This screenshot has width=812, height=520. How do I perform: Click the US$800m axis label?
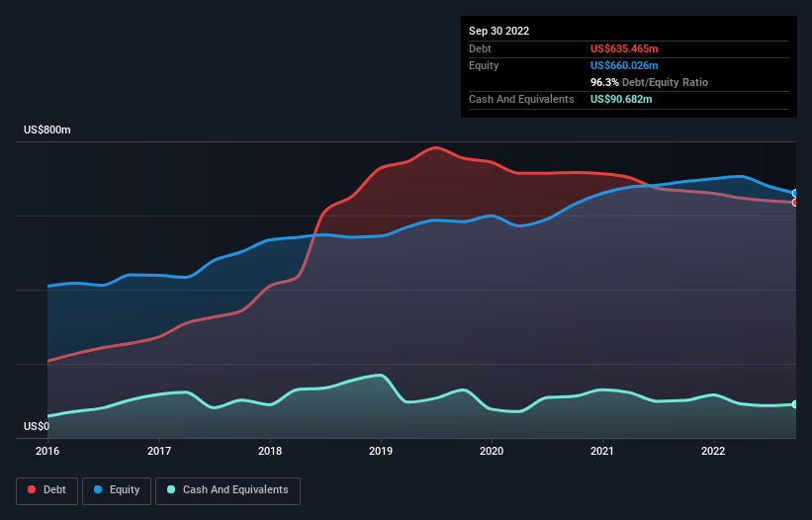[47, 130]
